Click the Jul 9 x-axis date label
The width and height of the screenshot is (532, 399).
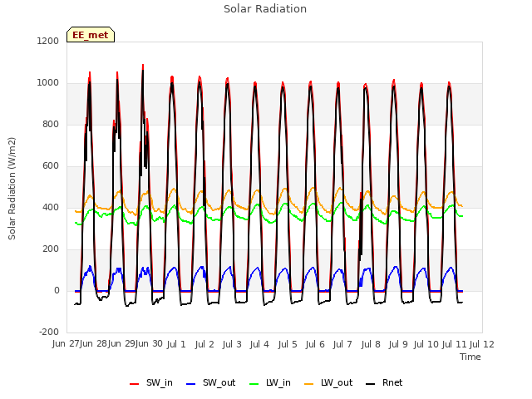tap(398, 344)
